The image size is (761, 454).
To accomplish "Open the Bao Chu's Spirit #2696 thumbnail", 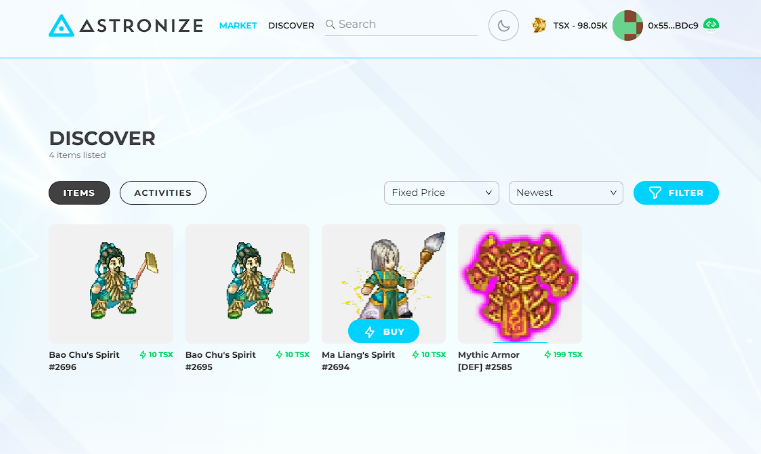I will tap(111, 284).
